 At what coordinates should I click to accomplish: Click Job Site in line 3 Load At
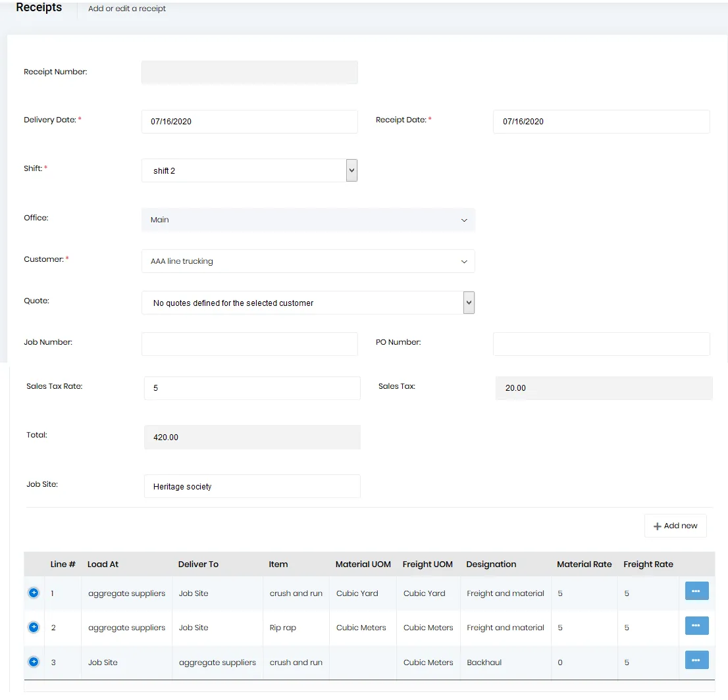point(103,662)
